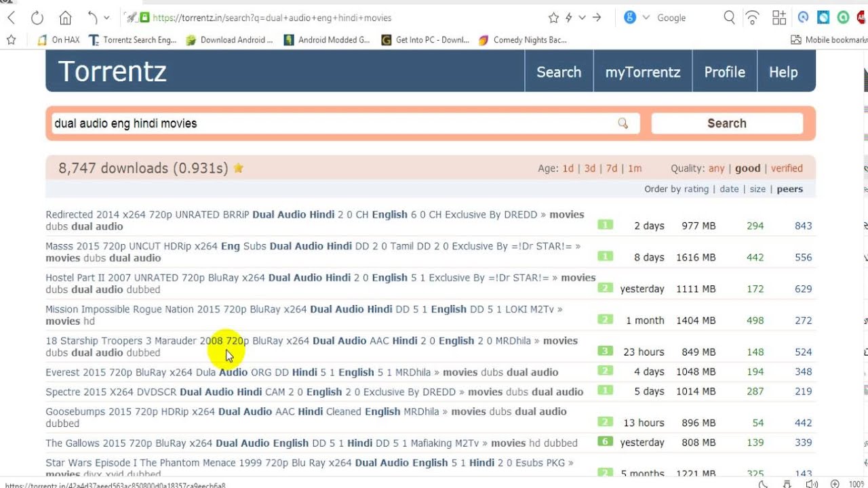
Task: Open Hostel Part II 2007 torrent
Action: tap(297, 277)
